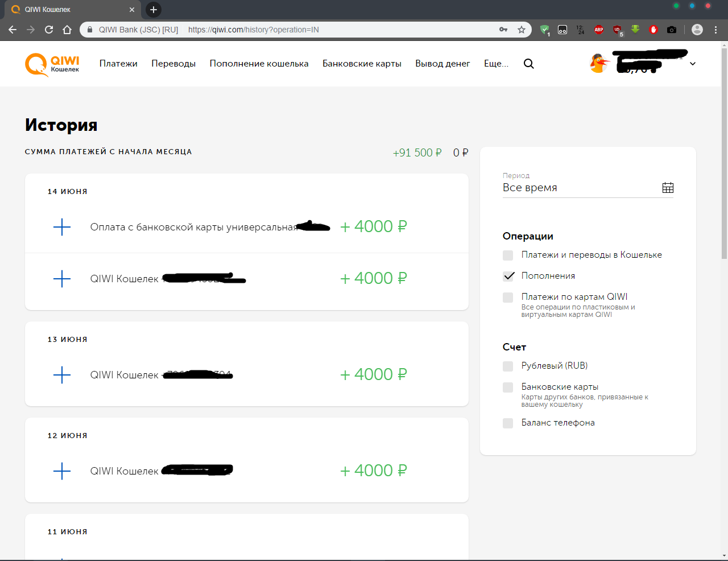Uncheck the Пополнения filter
This screenshot has height=561, width=728.
pos(508,276)
